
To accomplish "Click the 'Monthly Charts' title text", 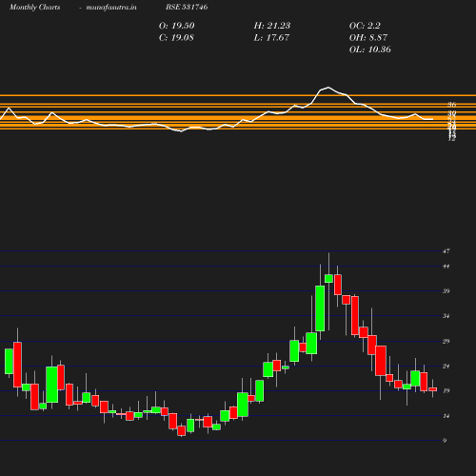I will 34,7.
